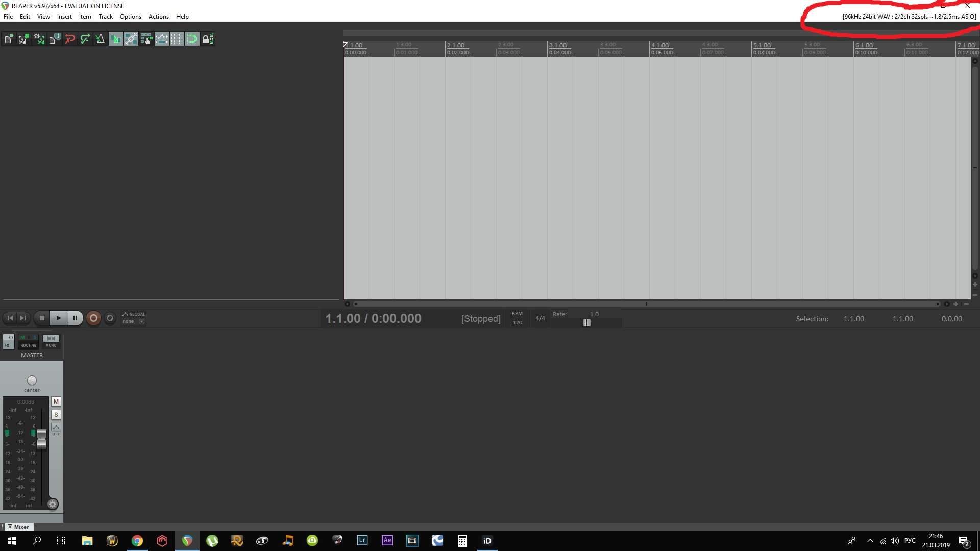Click the Undo toolbar icon

(x=70, y=39)
